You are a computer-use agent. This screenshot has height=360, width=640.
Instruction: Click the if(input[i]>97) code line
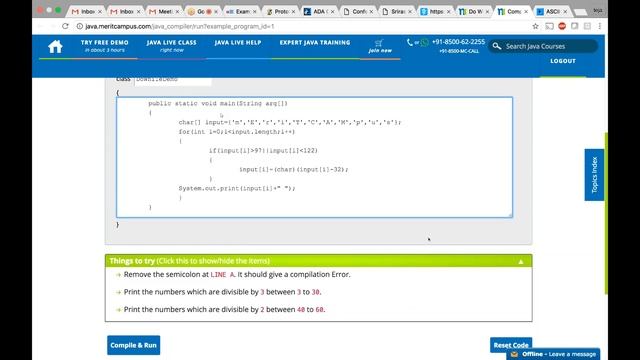click(263, 151)
